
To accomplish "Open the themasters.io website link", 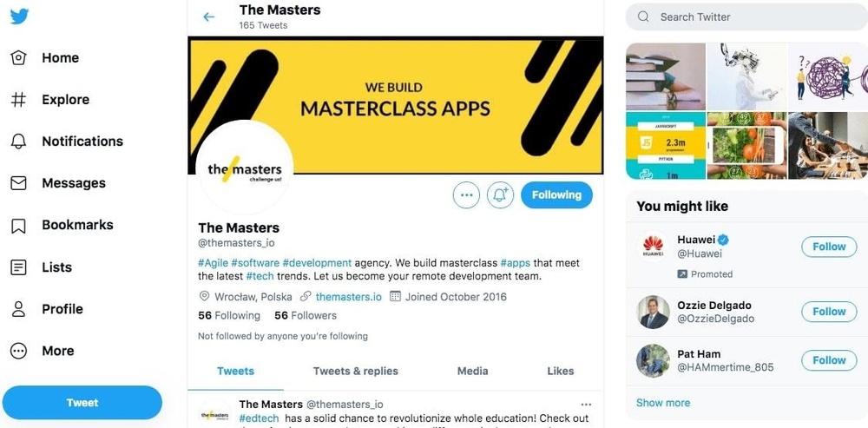I will click(x=349, y=297).
